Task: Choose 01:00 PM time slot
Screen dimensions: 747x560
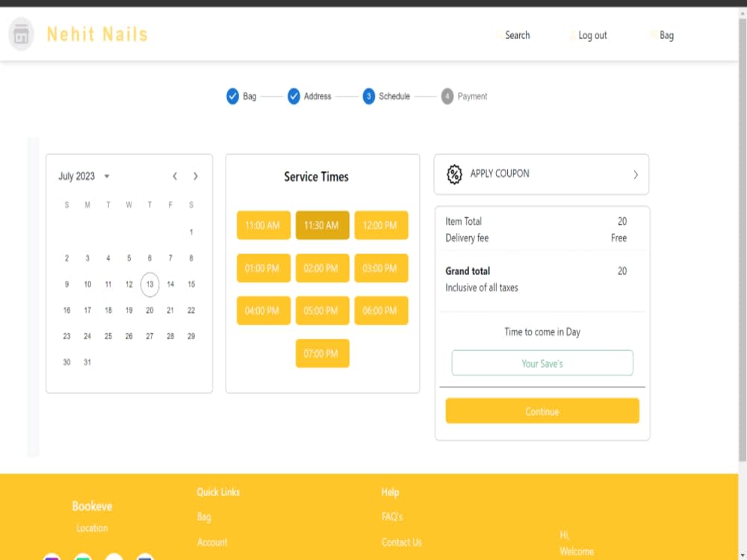Action: point(264,268)
